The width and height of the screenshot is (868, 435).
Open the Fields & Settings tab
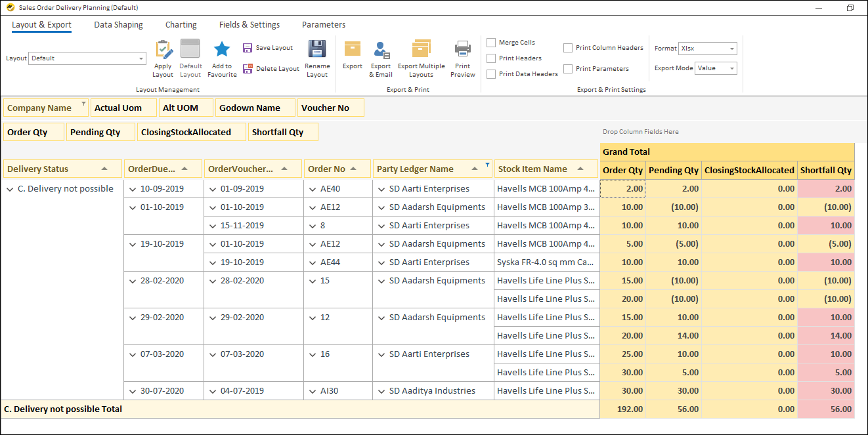[250, 25]
